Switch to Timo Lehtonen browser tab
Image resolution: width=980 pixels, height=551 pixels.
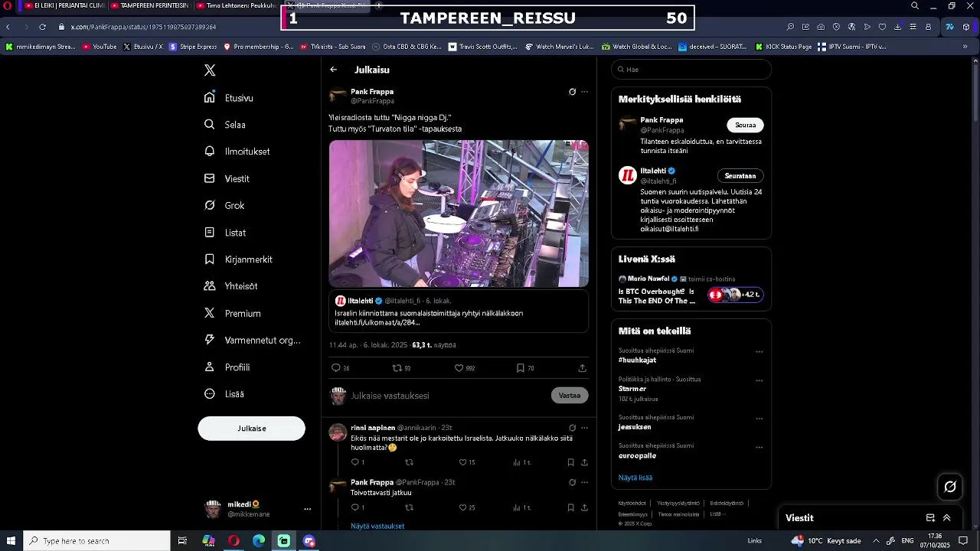tap(236, 5)
